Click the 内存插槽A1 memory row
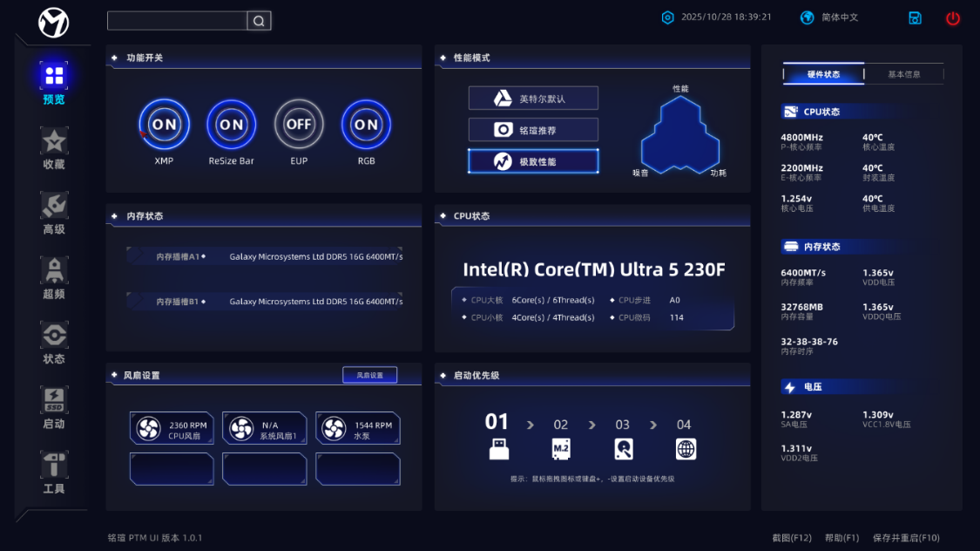The image size is (980, 551). point(264,256)
